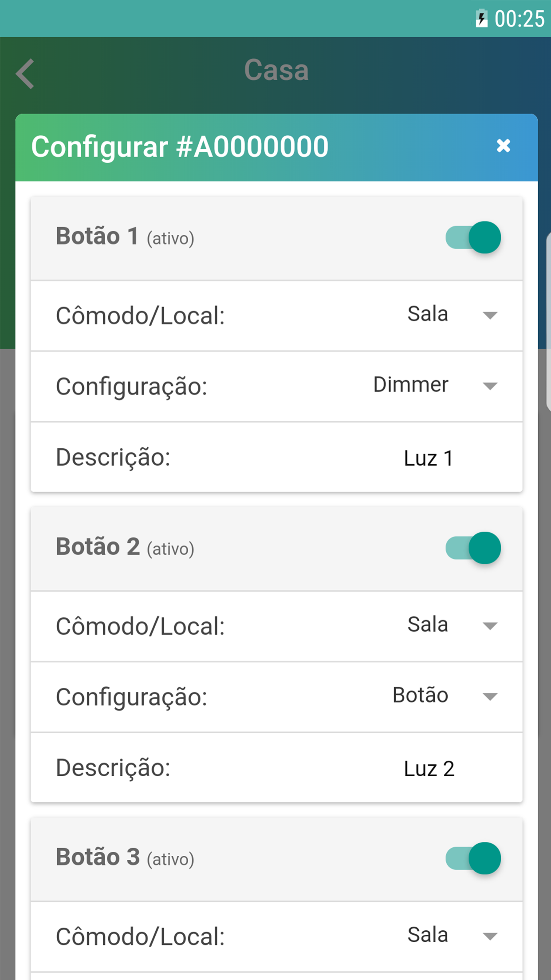Tap the Botão 1 section header
Screen dimensions: 551x980
(125, 237)
